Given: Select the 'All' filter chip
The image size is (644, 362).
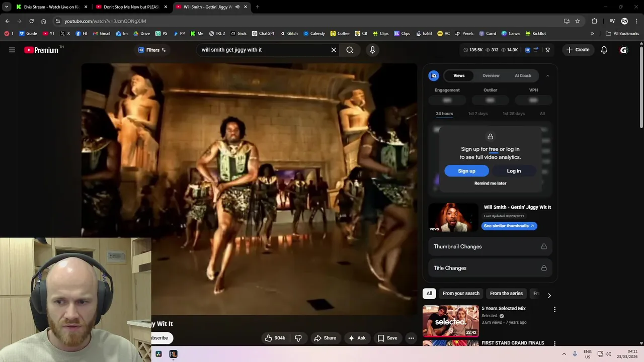Looking at the screenshot, I should click(429, 294).
